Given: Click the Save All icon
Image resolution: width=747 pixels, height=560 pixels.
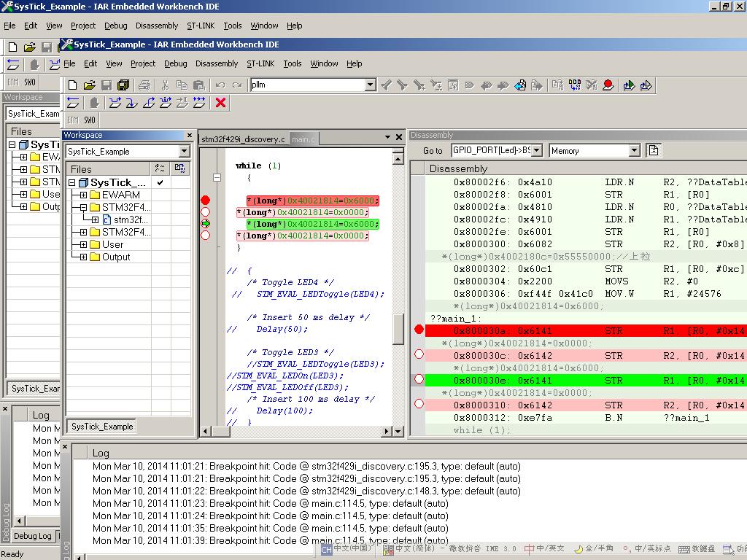Looking at the screenshot, I should (123, 85).
